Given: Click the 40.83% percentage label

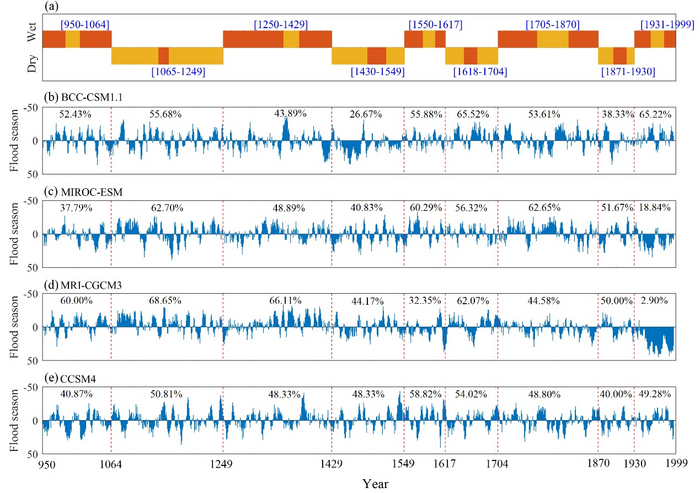Looking at the screenshot, I should point(367,208).
